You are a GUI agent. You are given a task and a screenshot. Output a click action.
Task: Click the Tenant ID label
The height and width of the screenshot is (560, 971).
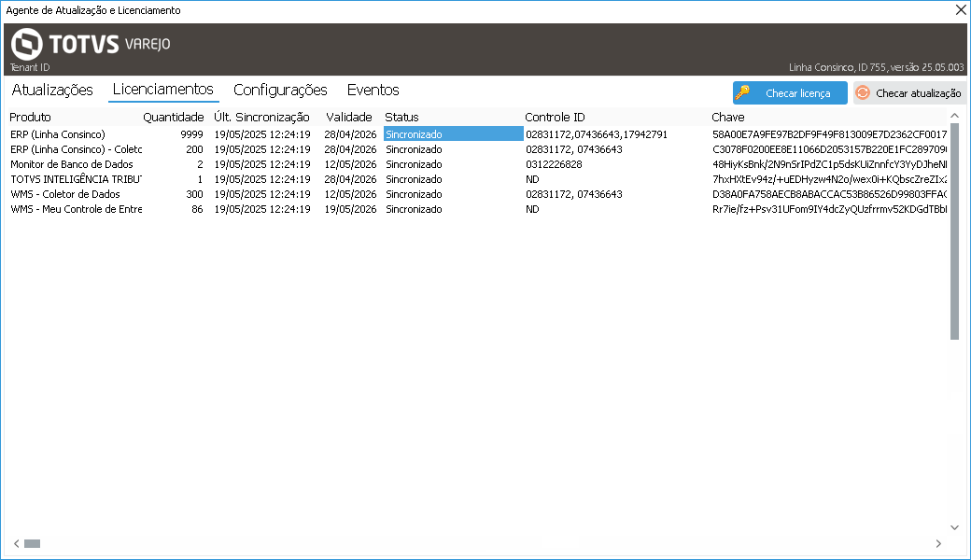[x=30, y=67]
